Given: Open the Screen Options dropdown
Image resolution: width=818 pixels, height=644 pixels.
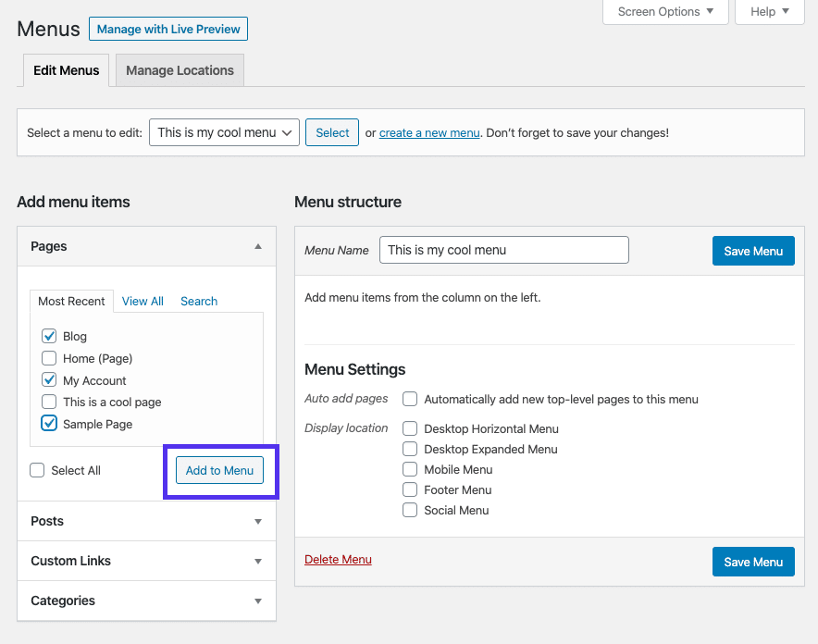Looking at the screenshot, I should pos(664,12).
